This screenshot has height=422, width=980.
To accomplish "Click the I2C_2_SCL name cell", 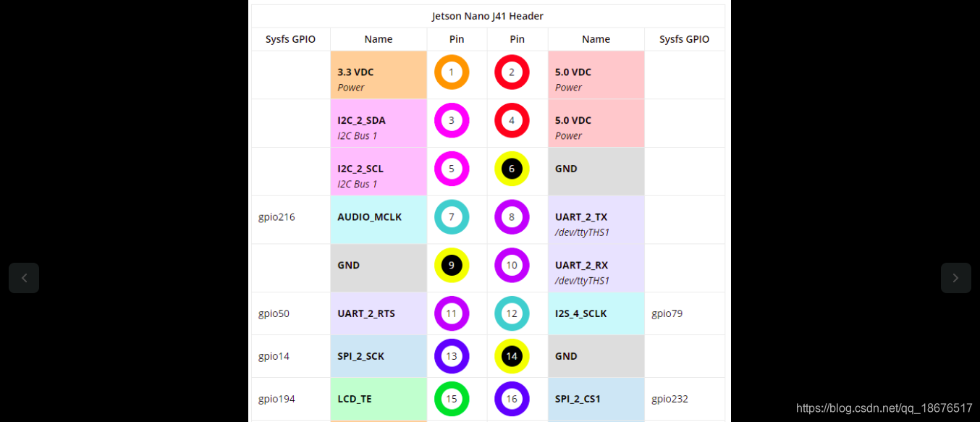I will pos(379,172).
